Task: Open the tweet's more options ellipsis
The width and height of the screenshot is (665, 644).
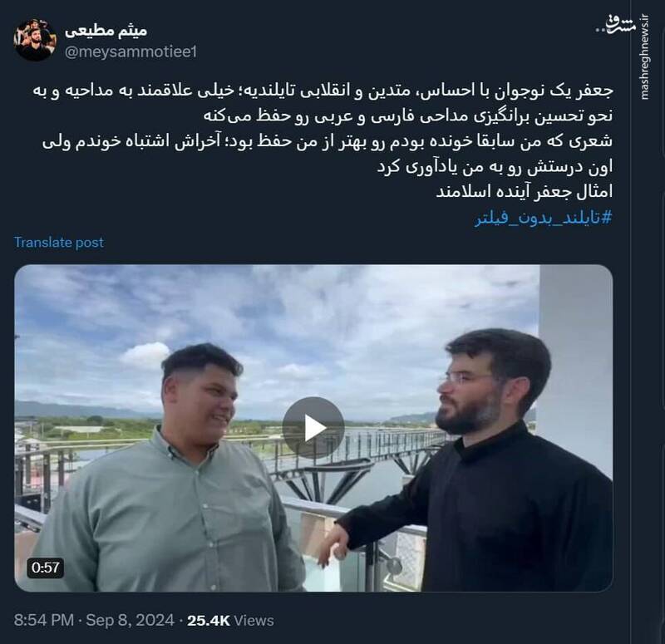Action: click(x=599, y=30)
